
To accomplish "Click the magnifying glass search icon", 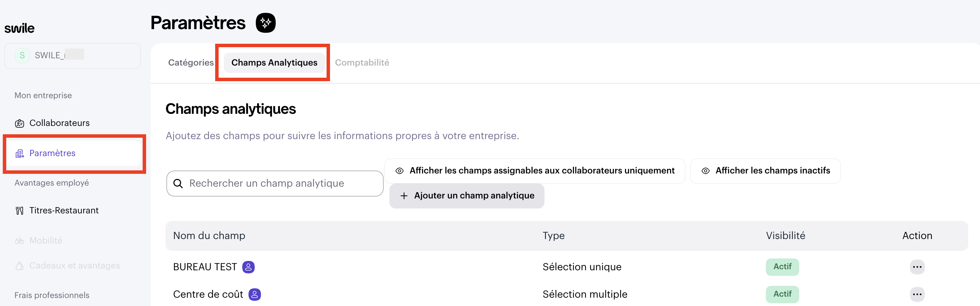I will point(178,184).
